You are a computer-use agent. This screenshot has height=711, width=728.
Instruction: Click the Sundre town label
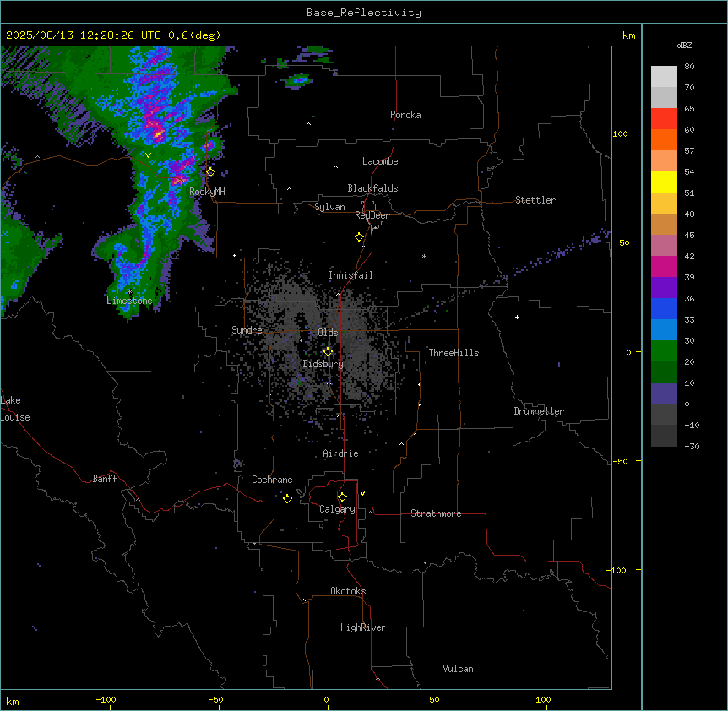click(247, 330)
